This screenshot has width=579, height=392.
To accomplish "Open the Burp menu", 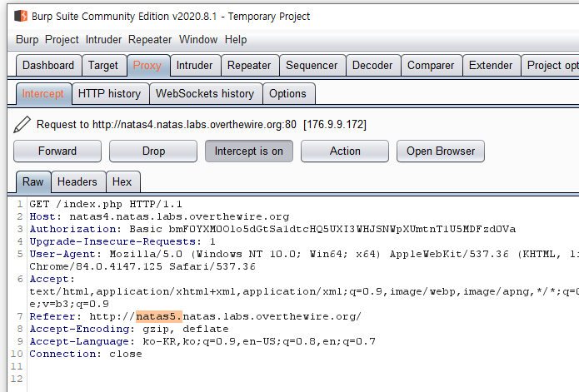I will click(27, 39).
